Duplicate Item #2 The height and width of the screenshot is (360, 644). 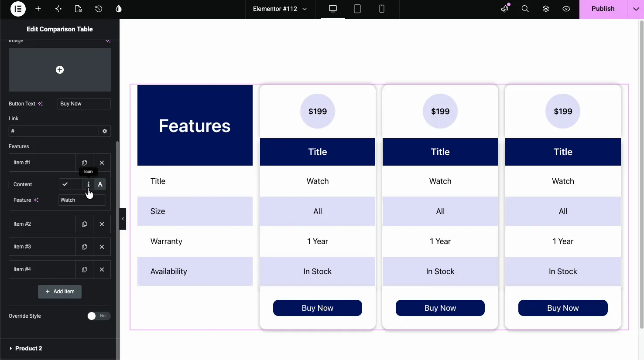pos(84,224)
